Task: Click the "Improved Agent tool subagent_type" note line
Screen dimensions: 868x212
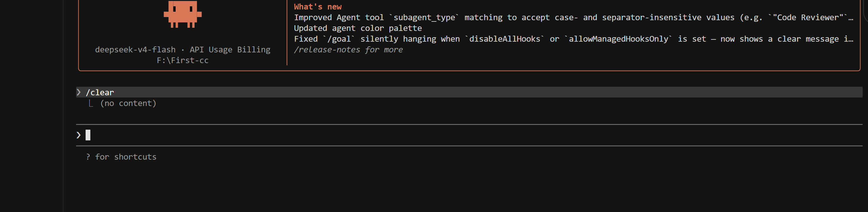Action: pyautogui.click(x=574, y=17)
